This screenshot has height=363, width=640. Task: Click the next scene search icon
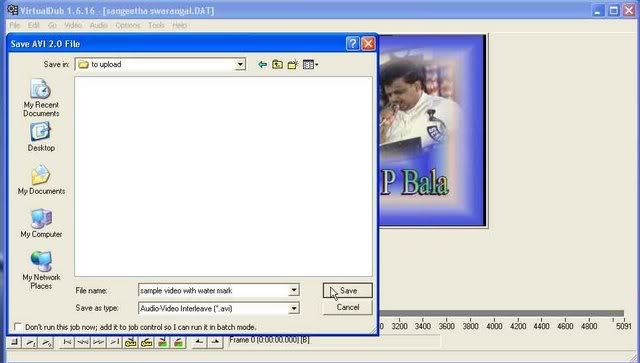[x=178, y=342]
